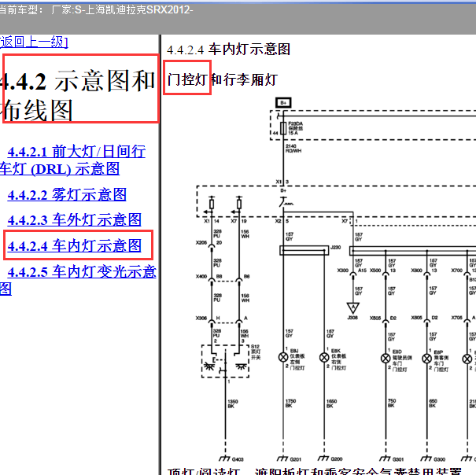Click the G300 ground symbol
The image size is (476, 475).
[x=426, y=458]
